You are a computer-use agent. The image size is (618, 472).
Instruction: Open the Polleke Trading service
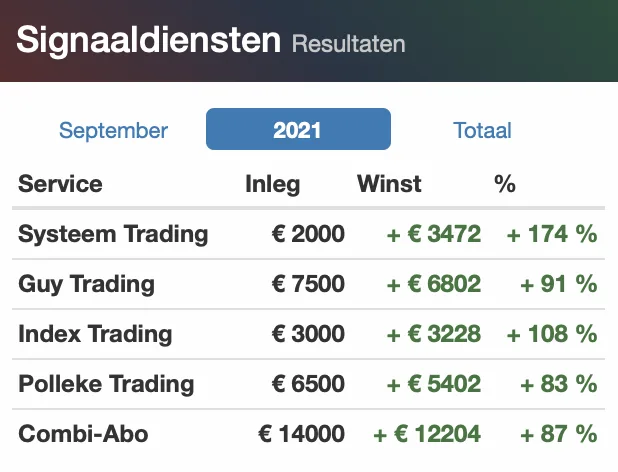[x=106, y=384]
